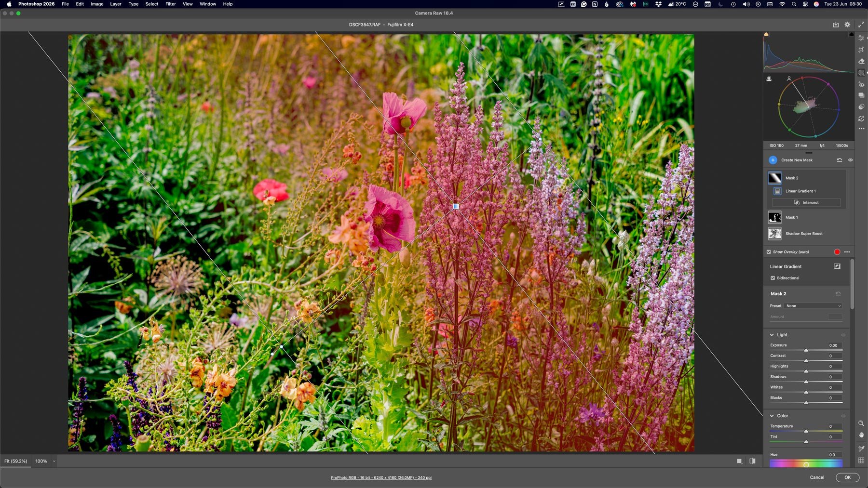Collapse the Color section chevron
Screen dimensions: 868x488
[x=772, y=416]
